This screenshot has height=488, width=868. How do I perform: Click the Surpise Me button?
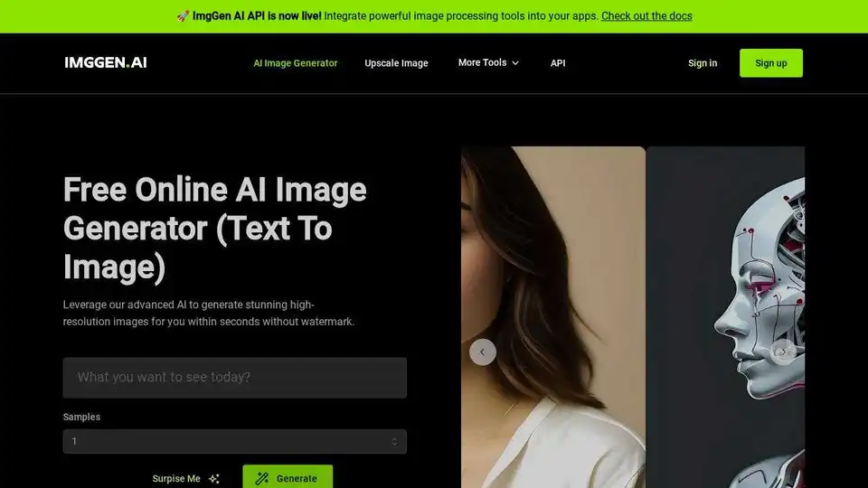185,479
